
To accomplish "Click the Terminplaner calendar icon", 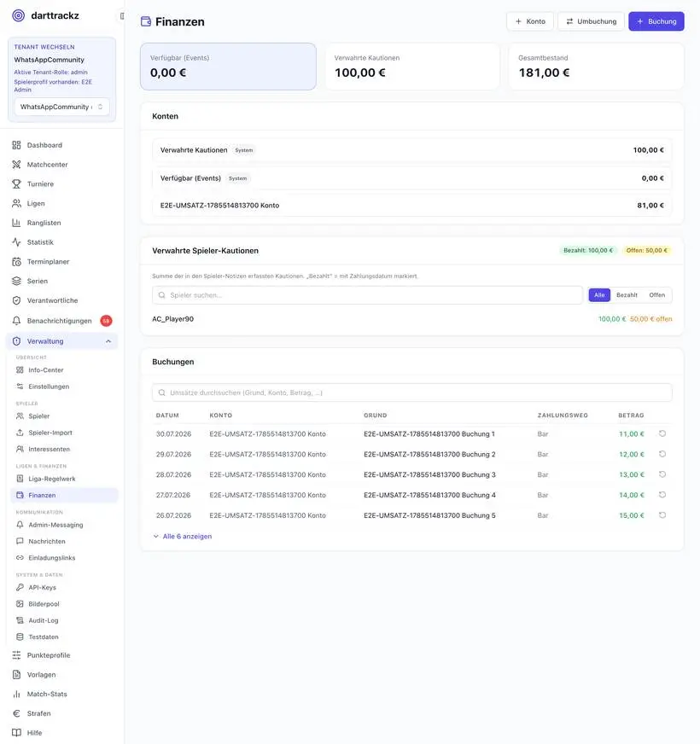I will (16, 262).
